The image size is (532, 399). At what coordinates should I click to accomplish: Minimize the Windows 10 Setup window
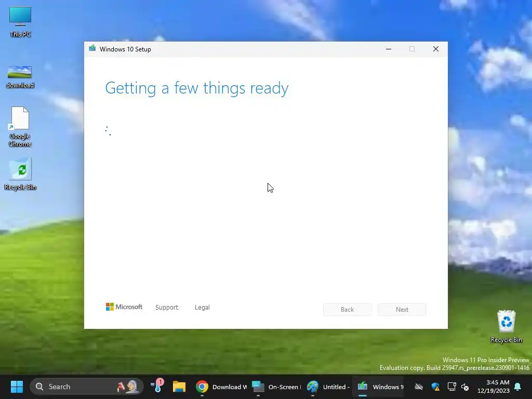click(x=389, y=49)
